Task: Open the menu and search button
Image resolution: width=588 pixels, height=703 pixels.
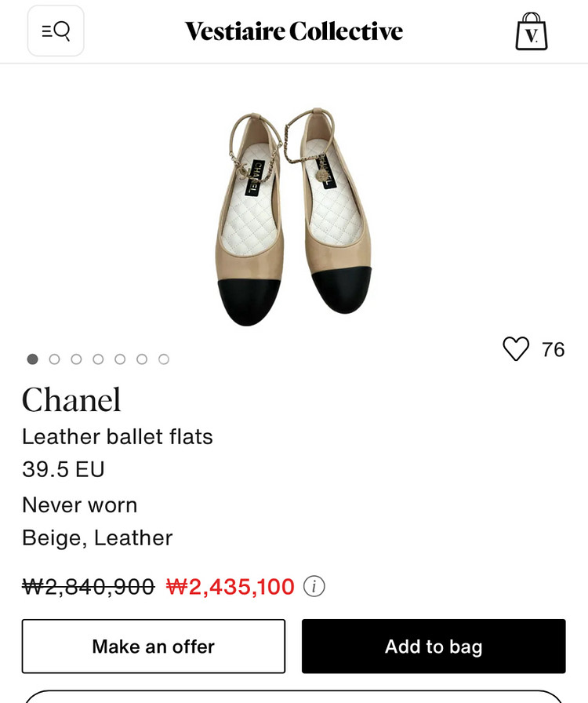Action: (56, 31)
